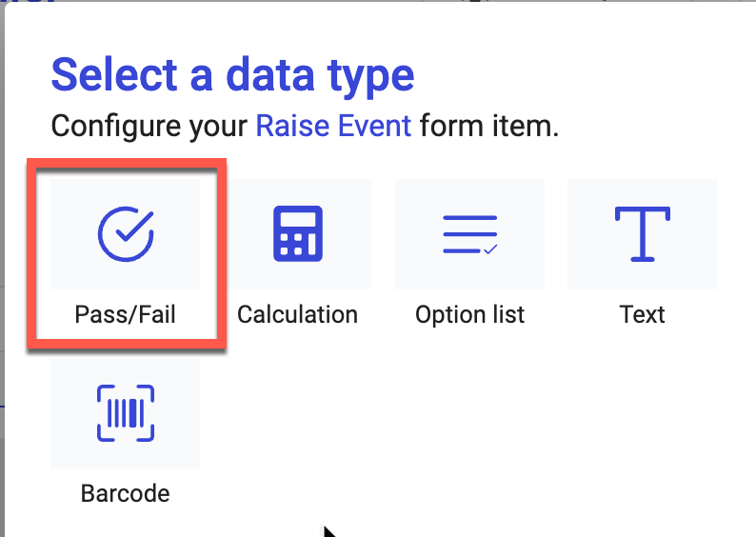This screenshot has height=537, width=756.
Task: Click the 'Calculation' label text
Action: pos(297,314)
